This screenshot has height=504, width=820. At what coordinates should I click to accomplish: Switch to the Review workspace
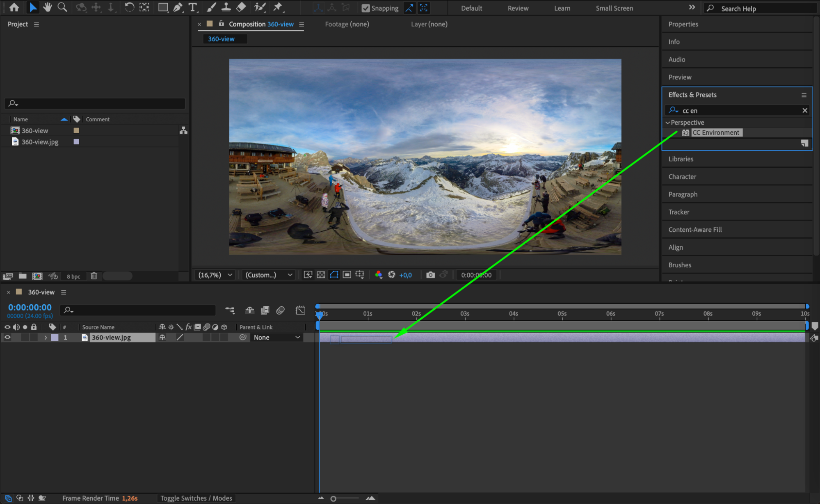coord(518,8)
